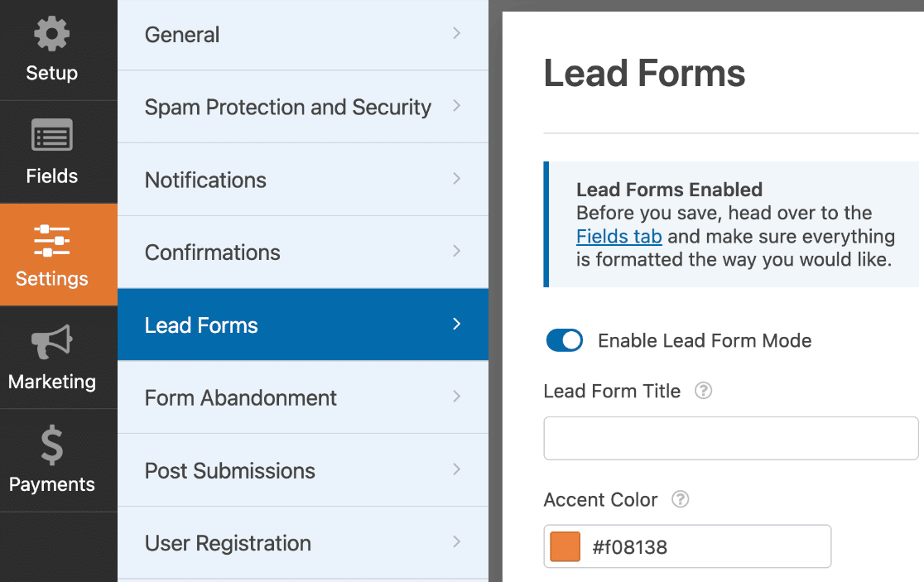Viewport: 924px width, 582px height.
Task: Click the Confirmations chevron arrow
Action: coord(456,252)
